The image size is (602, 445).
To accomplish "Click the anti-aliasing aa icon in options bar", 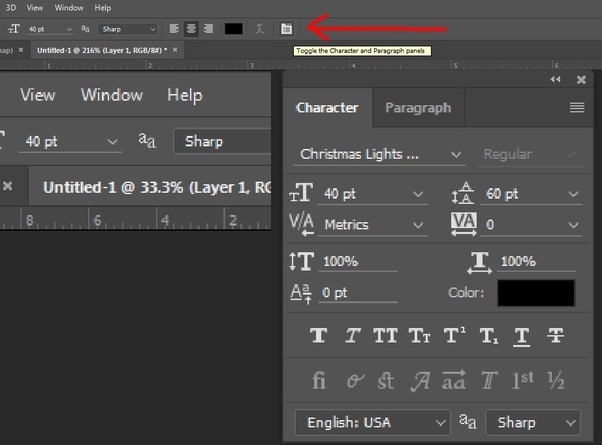I will point(85,29).
